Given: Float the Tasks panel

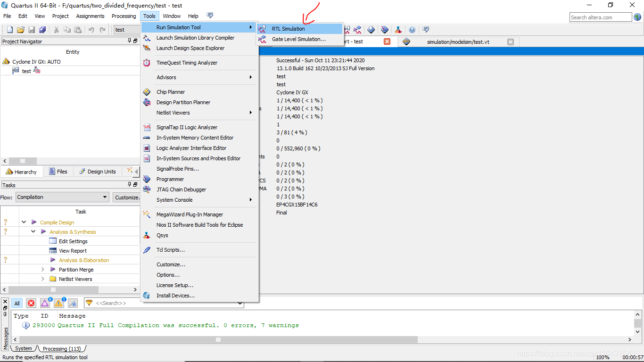Looking at the screenshot, I should (135, 185).
